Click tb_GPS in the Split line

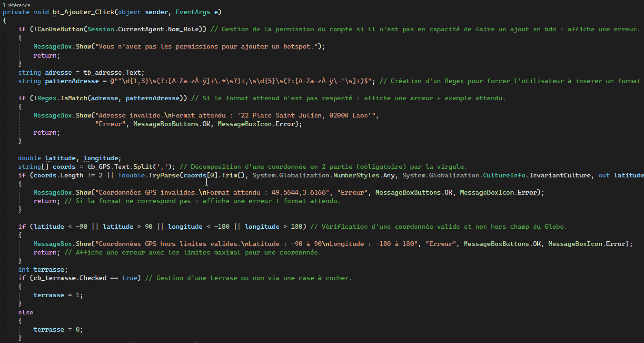pos(99,167)
